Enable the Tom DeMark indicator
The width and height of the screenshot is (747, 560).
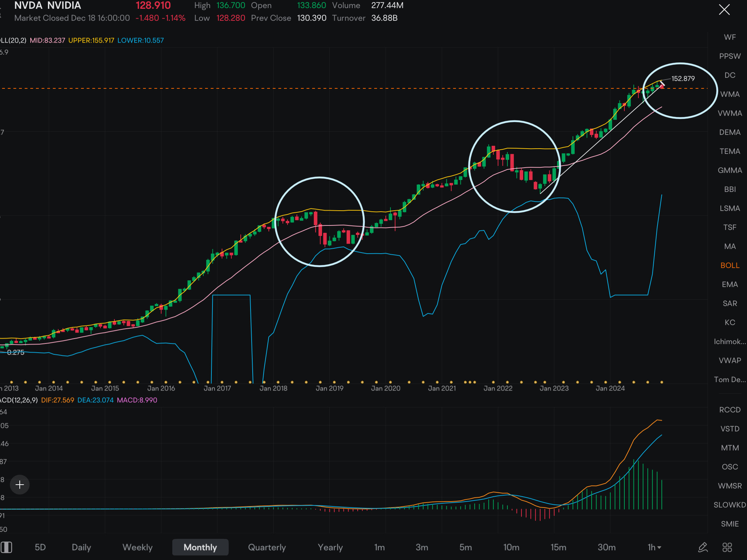click(x=730, y=379)
